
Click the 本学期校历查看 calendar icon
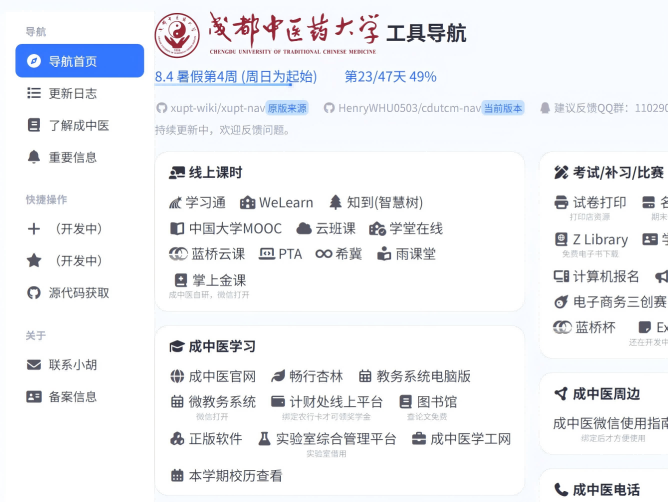pyautogui.click(x=177, y=476)
